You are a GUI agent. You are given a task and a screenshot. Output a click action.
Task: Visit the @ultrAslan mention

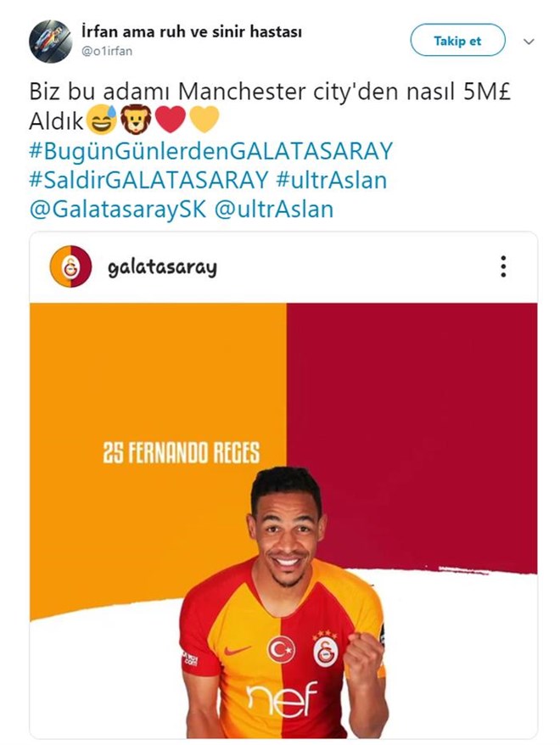pos(274,210)
